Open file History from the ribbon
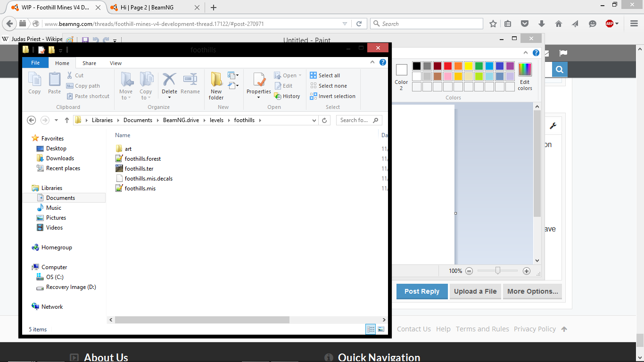The image size is (644, 362). 287,96
